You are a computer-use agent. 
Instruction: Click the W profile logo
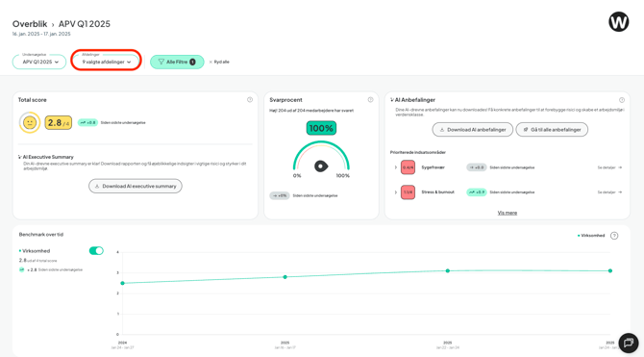point(619,22)
